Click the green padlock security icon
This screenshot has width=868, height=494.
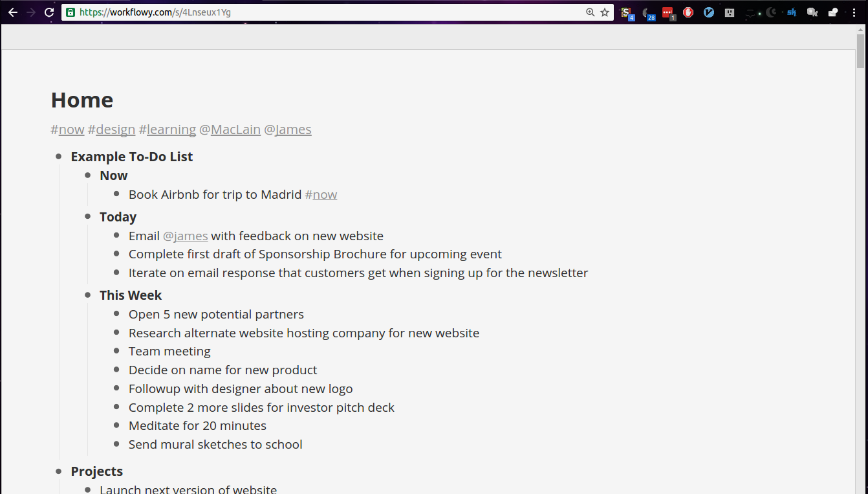71,12
